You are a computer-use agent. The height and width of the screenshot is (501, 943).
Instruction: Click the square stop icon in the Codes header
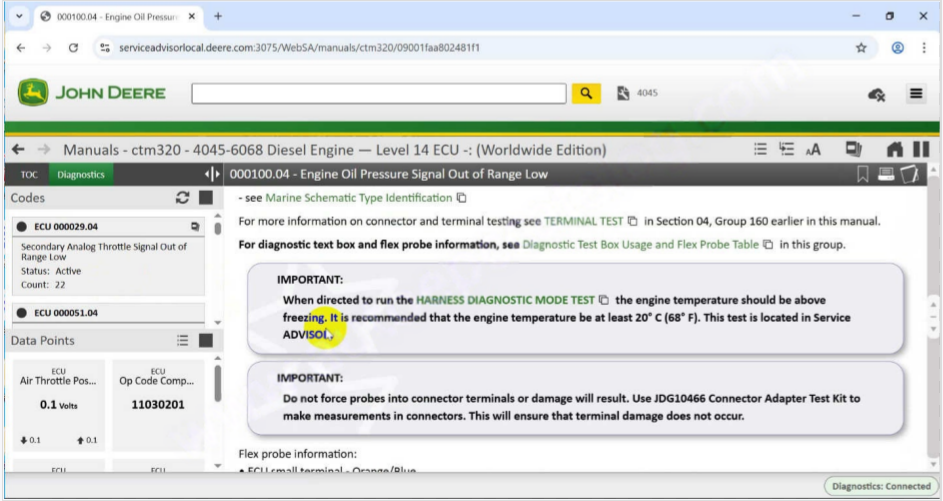tap(206, 197)
